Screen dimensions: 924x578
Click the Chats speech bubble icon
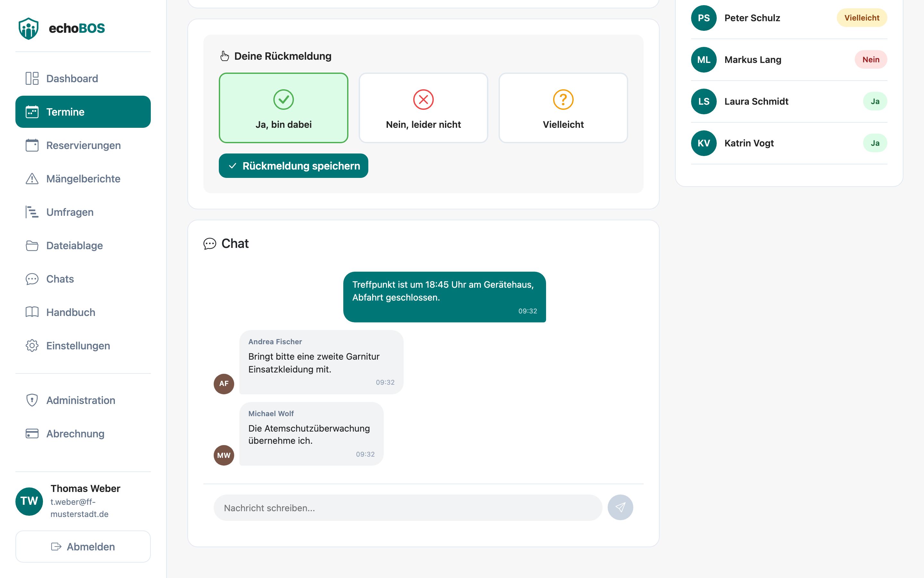32,279
